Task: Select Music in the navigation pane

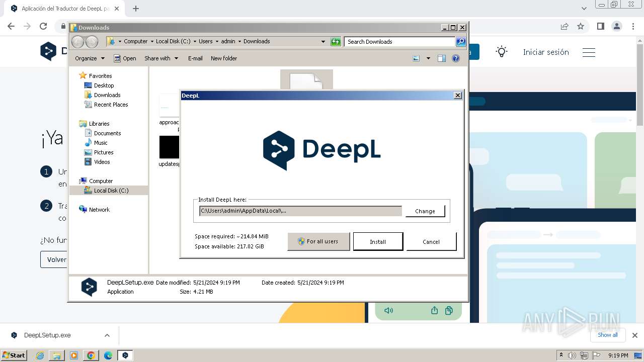Action: tap(101, 143)
